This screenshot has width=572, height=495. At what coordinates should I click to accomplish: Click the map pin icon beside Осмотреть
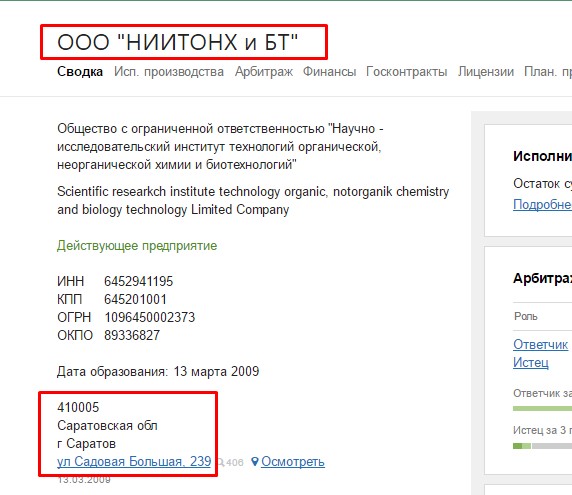tap(255, 462)
